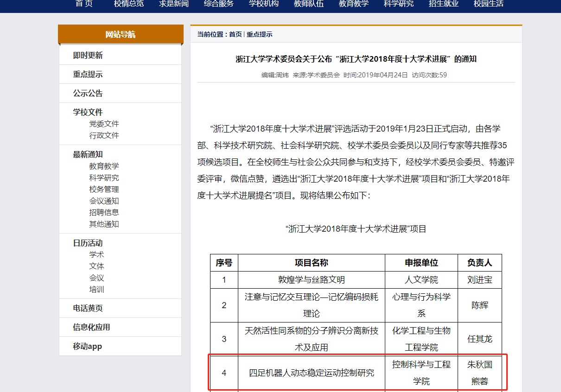Open the 教育教学 top menu item
This screenshot has height=392, width=561.
tap(354, 4)
